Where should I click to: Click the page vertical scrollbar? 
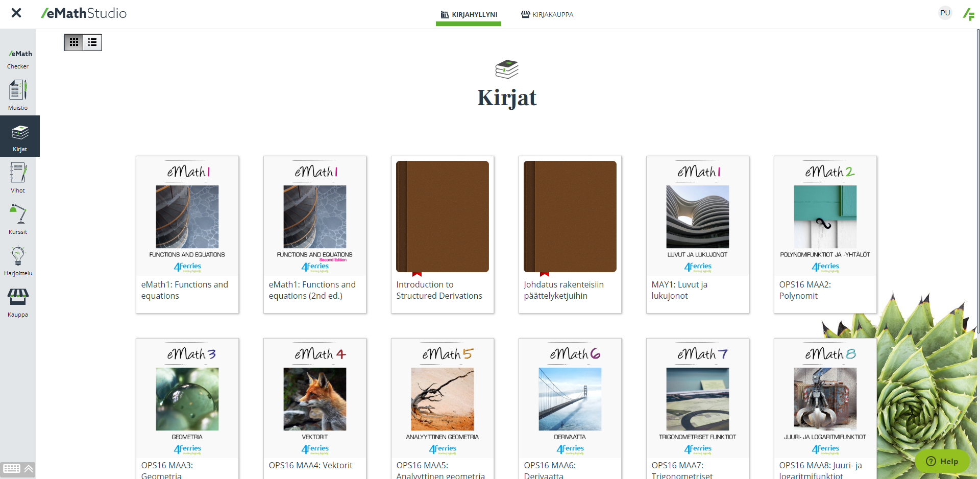[977, 181]
